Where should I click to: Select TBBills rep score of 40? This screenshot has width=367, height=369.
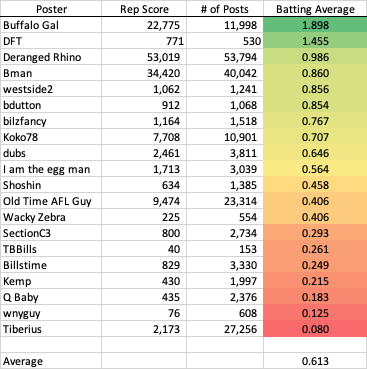144,249
